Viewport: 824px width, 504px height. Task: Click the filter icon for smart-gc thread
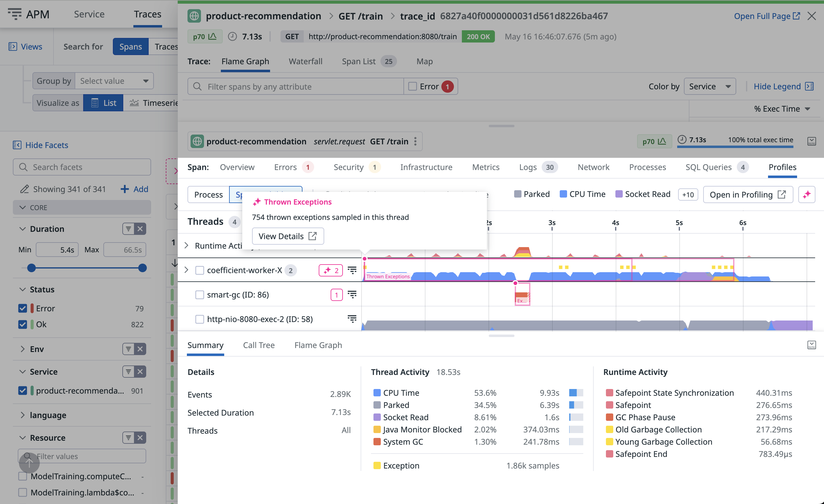tap(352, 294)
